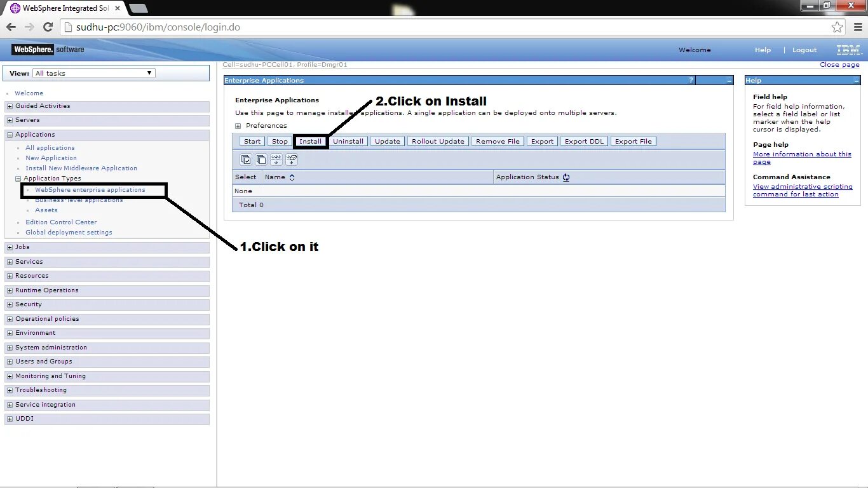Click the Select All items icon
This screenshot has width=868, height=488.
246,159
